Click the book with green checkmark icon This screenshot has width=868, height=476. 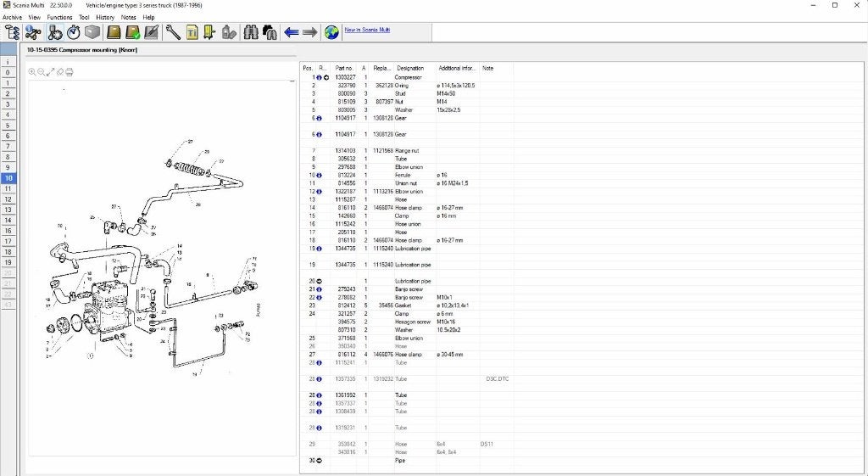[133, 33]
